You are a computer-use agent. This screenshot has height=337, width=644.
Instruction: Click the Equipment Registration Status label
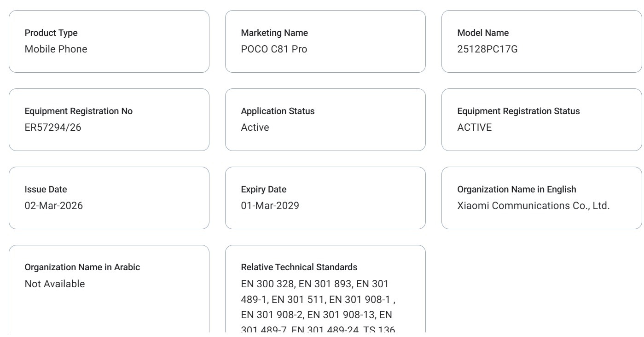(x=518, y=111)
